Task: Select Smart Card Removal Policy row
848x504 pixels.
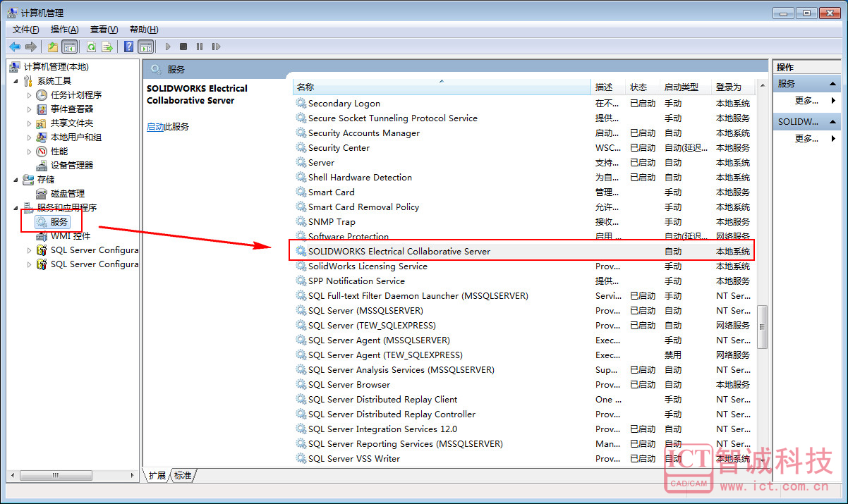Action: coord(523,207)
